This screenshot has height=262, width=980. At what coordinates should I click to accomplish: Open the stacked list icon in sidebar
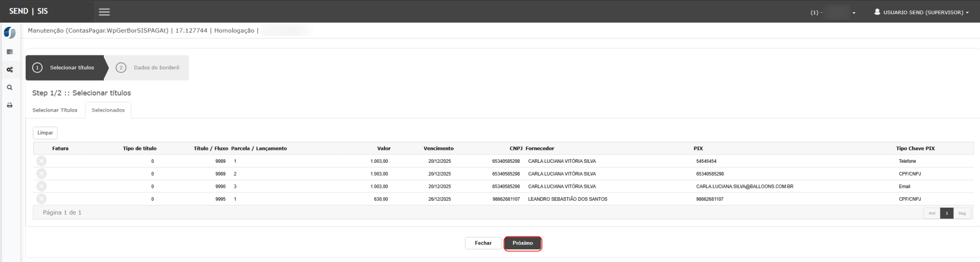[x=9, y=52]
